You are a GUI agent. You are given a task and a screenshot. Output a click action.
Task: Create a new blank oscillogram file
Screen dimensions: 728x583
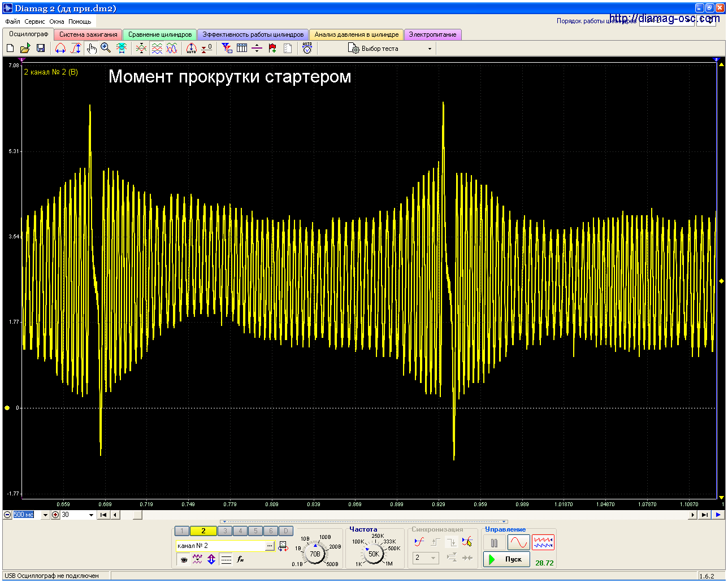pyautogui.click(x=10, y=49)
